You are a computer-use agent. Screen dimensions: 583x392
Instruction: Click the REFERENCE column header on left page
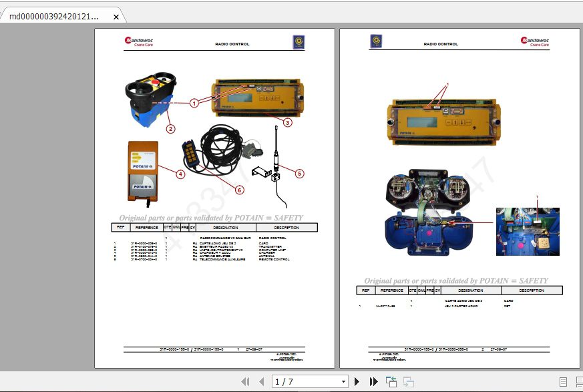pos(146,228)
